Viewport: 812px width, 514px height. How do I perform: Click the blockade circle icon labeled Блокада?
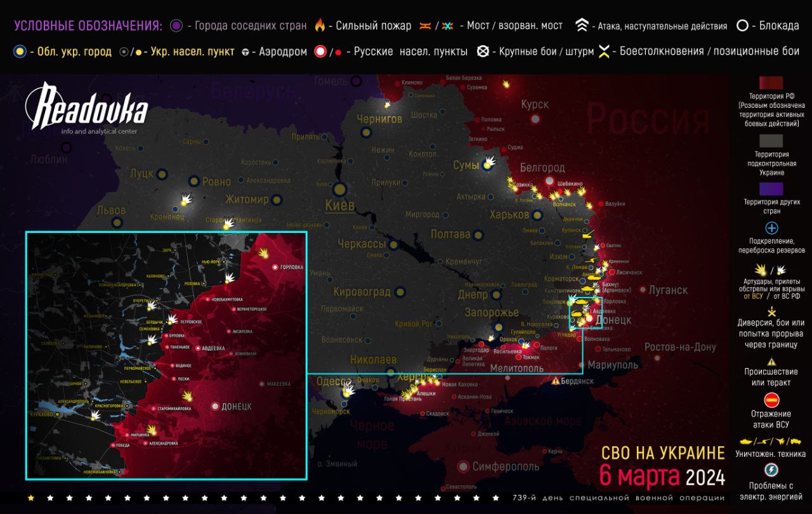(x=742, y=26)
